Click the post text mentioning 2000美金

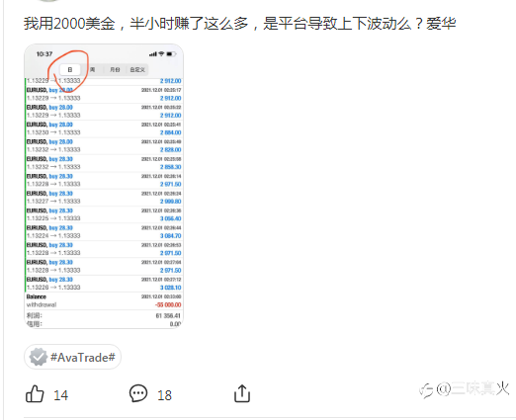[240, 24]
